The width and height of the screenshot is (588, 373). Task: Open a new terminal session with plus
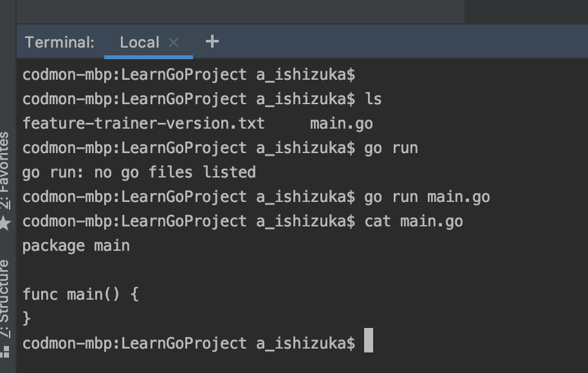(x=212, y=42)
